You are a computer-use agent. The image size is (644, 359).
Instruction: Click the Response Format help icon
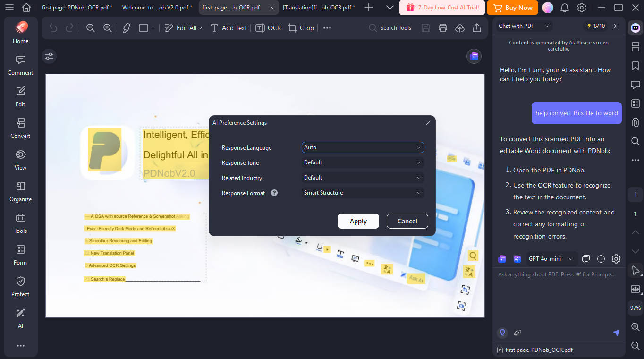pos(274,193)
